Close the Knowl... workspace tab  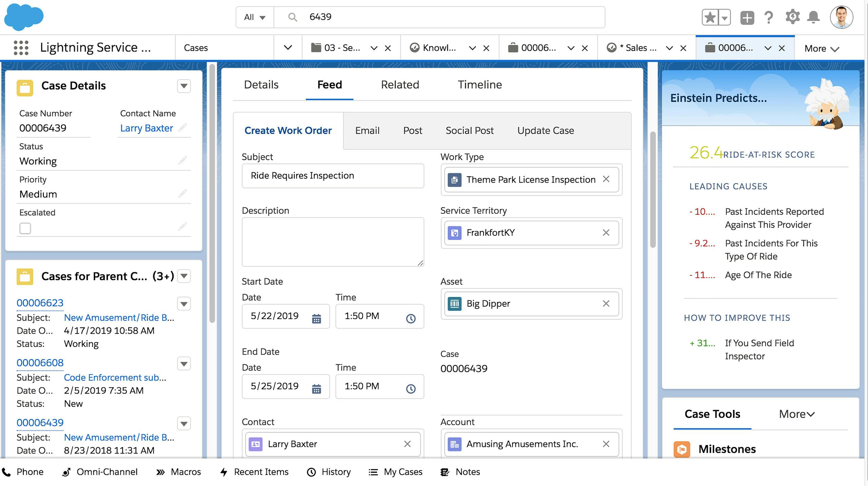[x=486, y=48]
